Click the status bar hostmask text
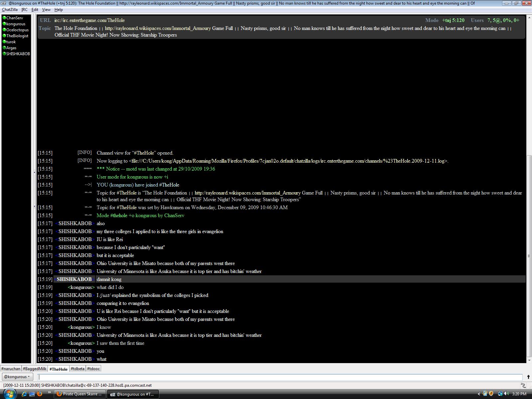Screen dimensions: 532x399 pos(77,385)
